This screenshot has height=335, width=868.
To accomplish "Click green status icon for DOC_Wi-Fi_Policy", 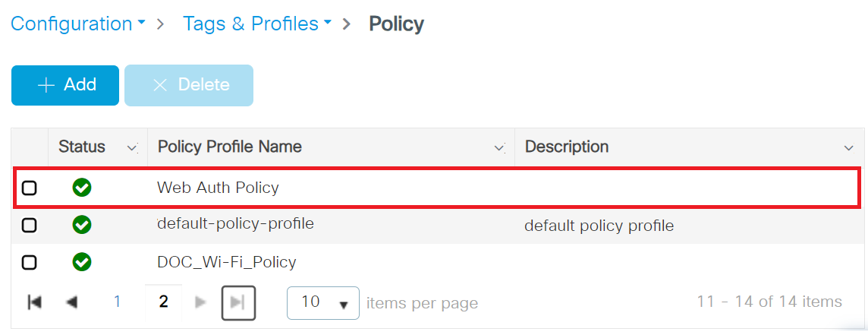I will point(82,262).
